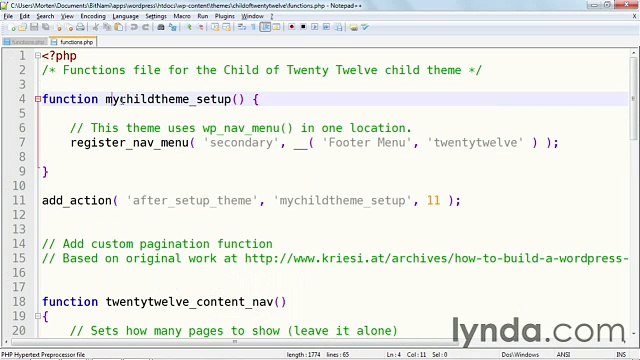Screen dimensions: 640x360
Task: Click the add_action text on line 11
Action: [77, 200]
